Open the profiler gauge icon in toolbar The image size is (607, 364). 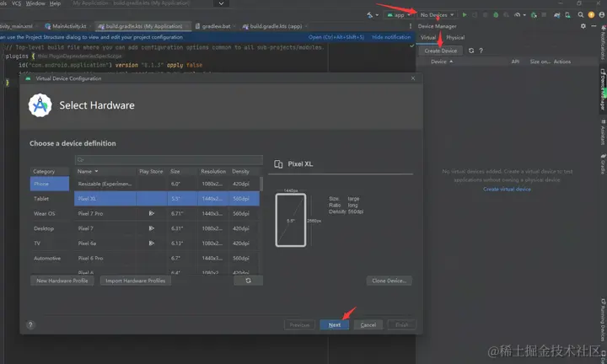click(x=517, y=14)
